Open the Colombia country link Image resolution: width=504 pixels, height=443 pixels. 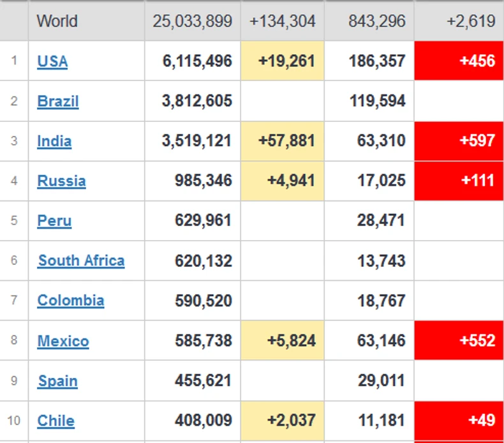[x=71, y=301]
